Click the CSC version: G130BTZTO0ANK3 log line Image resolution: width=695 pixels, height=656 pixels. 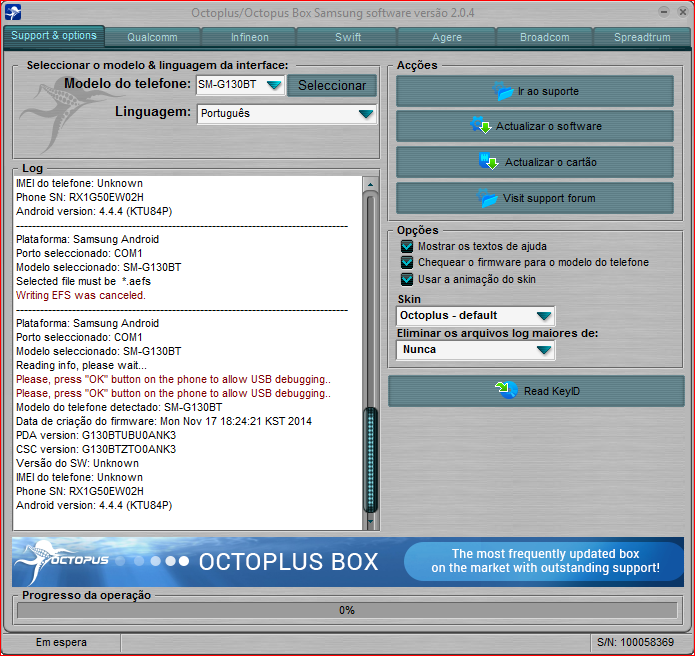96,449
